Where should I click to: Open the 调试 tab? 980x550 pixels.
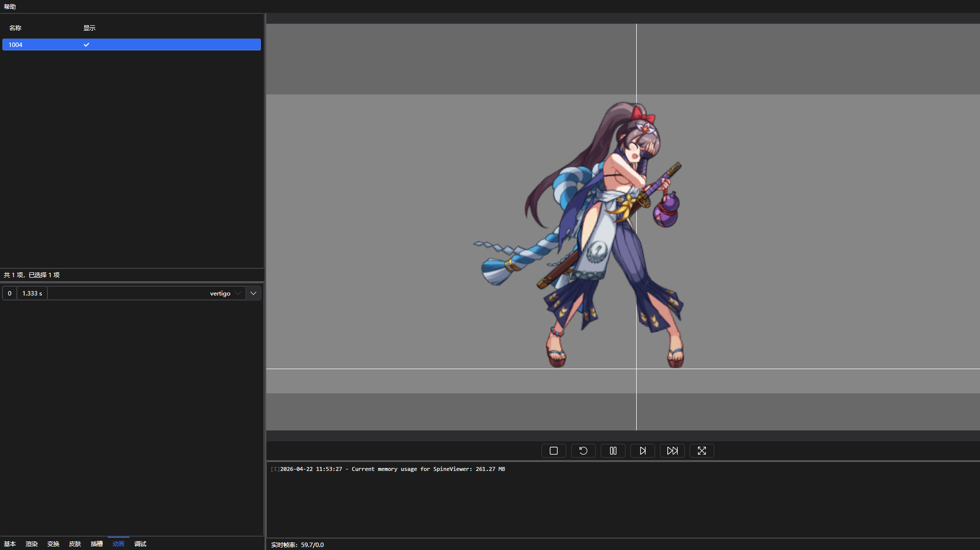pyautogui.click(x=140, y=544)
